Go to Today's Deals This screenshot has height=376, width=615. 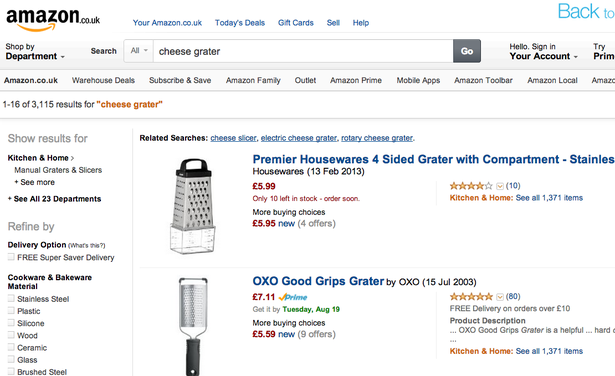click(240, 23)
